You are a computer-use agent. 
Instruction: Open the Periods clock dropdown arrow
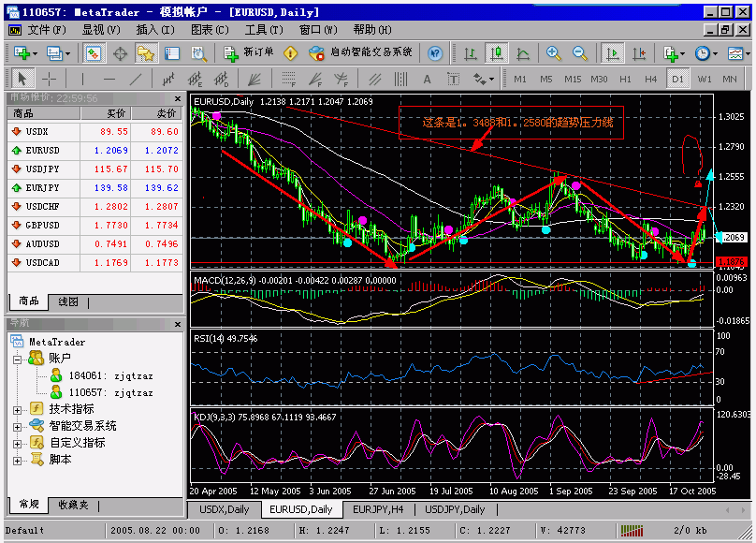(x=716, y=53)
